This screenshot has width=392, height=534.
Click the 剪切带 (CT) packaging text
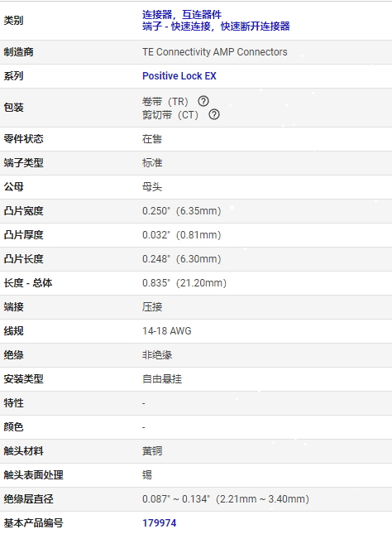(170, 115)
